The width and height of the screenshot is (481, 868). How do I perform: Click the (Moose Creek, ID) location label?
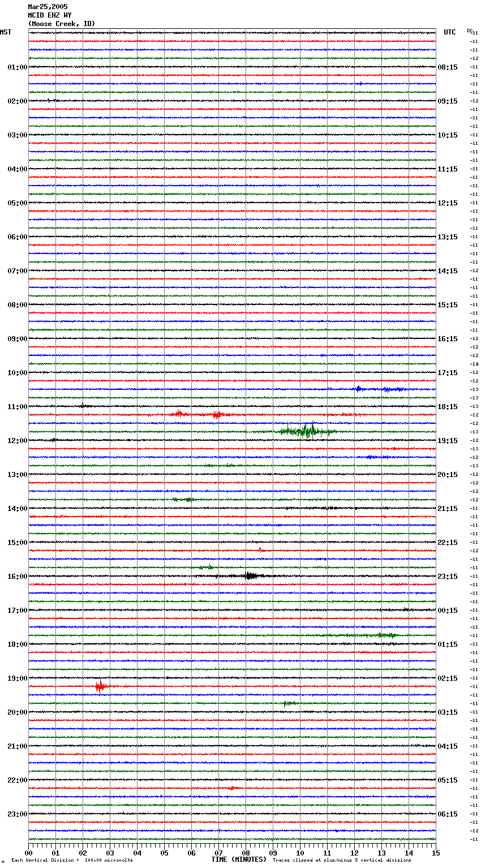point(62,24)
